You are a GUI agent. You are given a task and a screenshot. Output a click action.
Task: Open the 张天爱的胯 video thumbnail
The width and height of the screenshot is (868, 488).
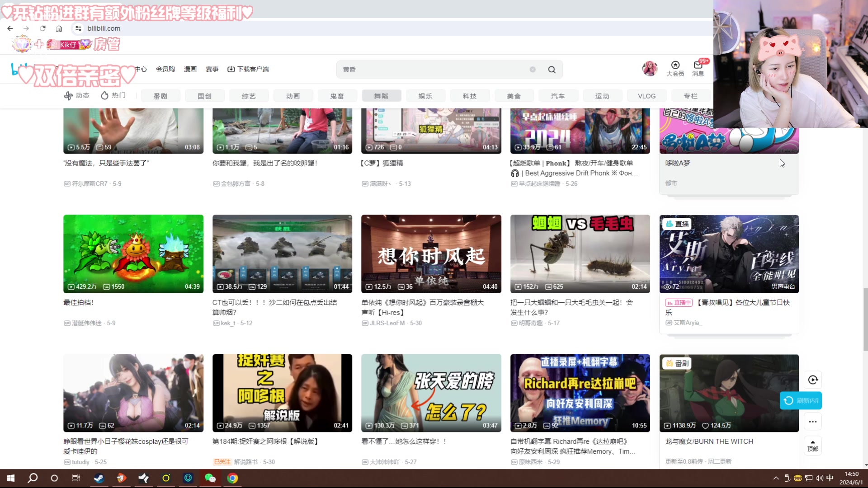point(431,393)
